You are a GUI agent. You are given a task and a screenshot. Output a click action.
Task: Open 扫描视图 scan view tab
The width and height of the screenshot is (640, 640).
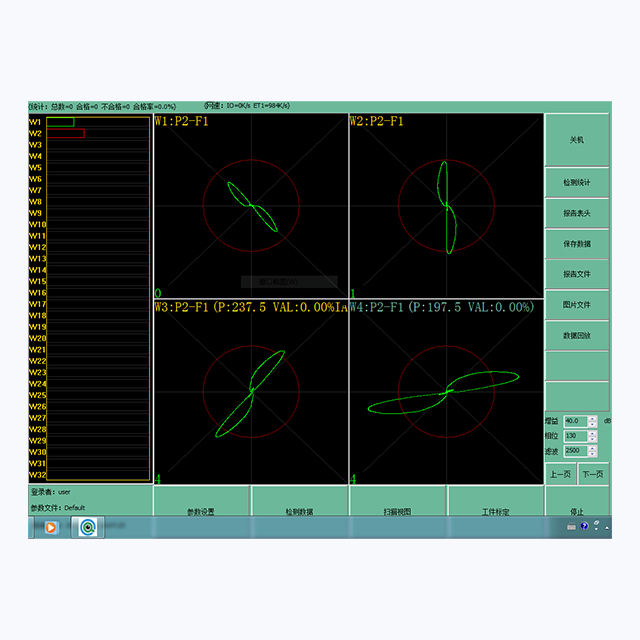click(x=398, y=502)
